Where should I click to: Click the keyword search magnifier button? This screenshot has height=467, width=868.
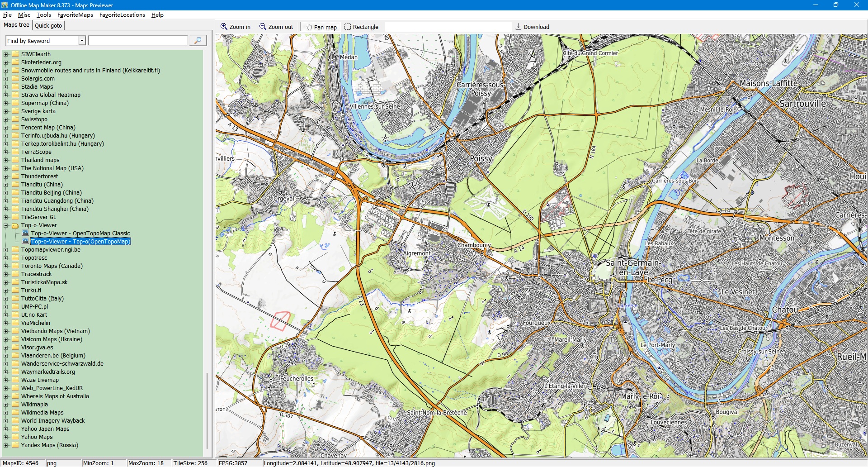point(198,41)
